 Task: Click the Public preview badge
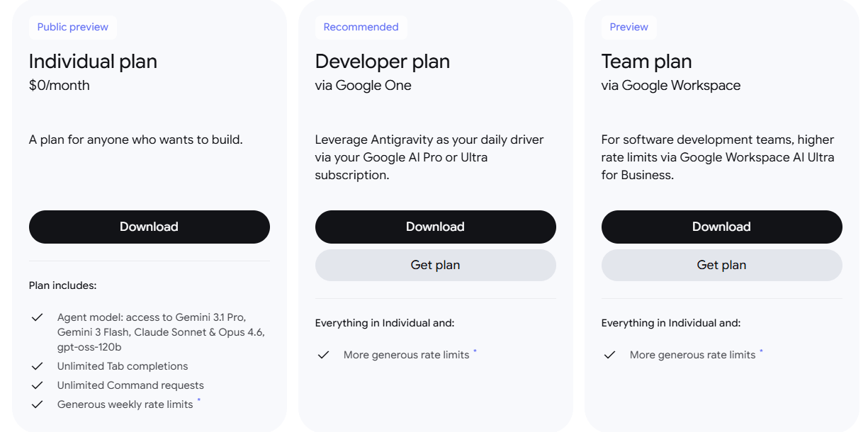click(73, 27)
